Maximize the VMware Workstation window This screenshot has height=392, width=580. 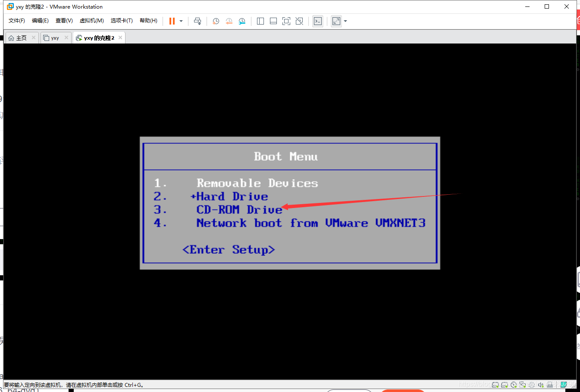[x=547, y=6]
